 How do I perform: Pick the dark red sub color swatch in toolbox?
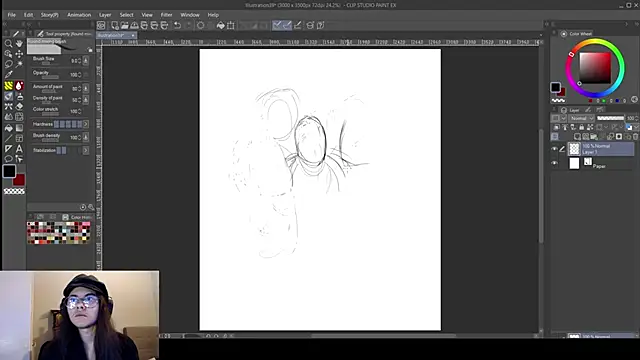tap(20, 180)
